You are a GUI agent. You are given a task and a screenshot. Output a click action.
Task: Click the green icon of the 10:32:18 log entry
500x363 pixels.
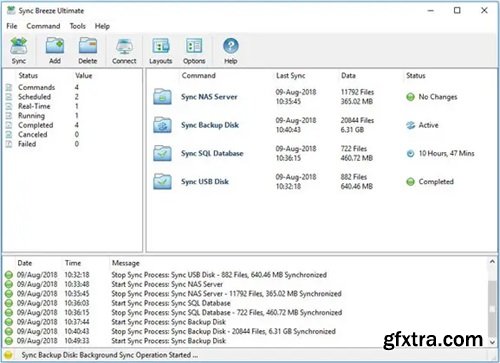(9, 275)
